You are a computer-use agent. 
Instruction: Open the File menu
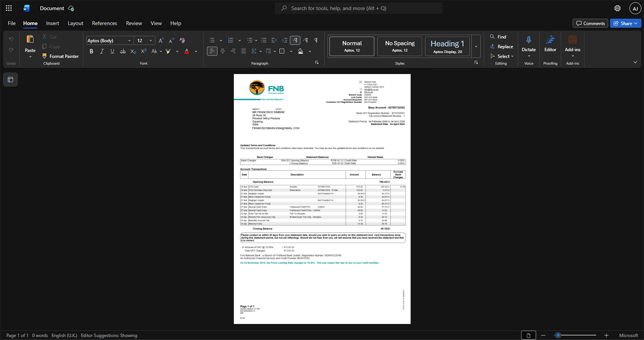pos(12,23)
